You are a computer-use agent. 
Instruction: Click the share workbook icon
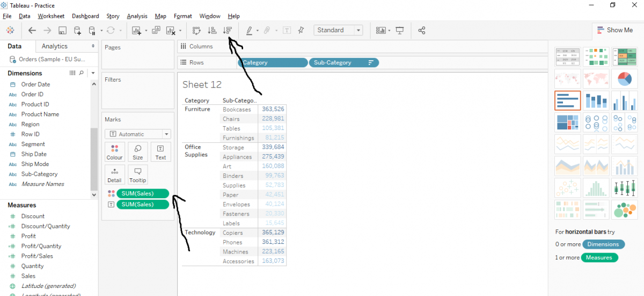click(x=422, y=31)
